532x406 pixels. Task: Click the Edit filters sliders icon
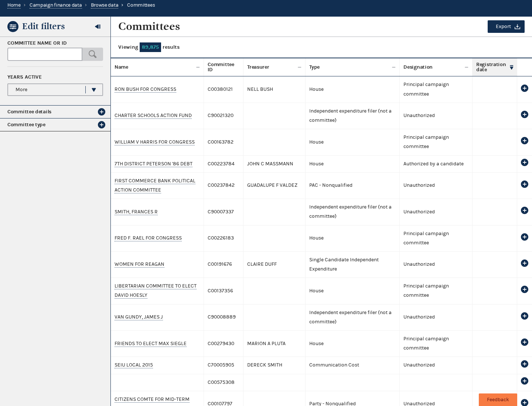click(13, 27)
